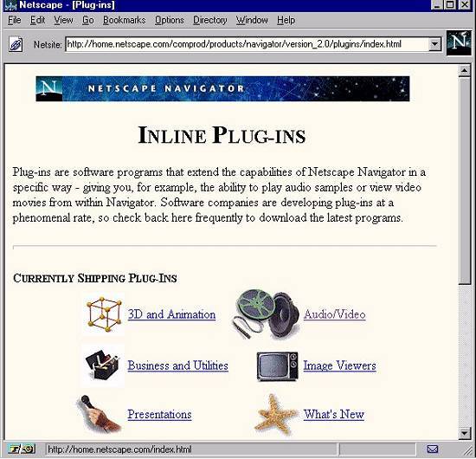Open the Directory menu
The height and width of the screenshot is (459, 476).
[x=210, y=20]
